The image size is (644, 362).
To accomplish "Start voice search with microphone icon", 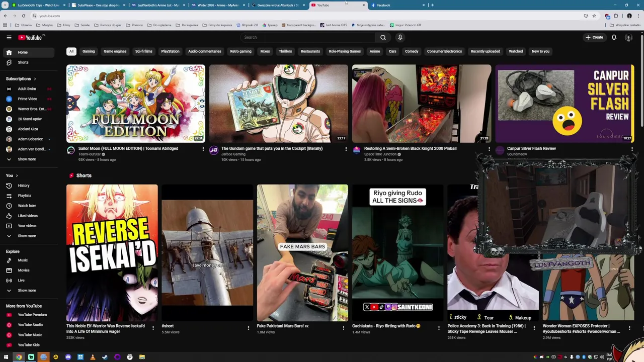I will click(400, 37).
